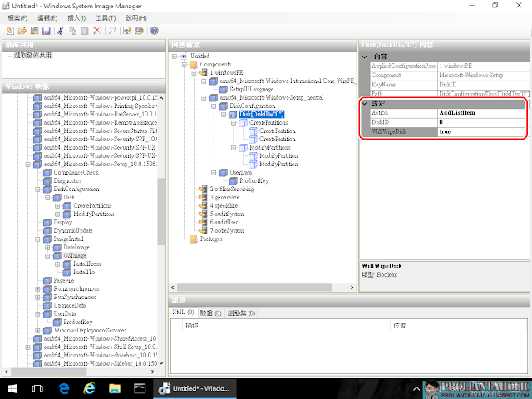Open Help with the question mark icon
532x399 pixels.
[154, 31]
